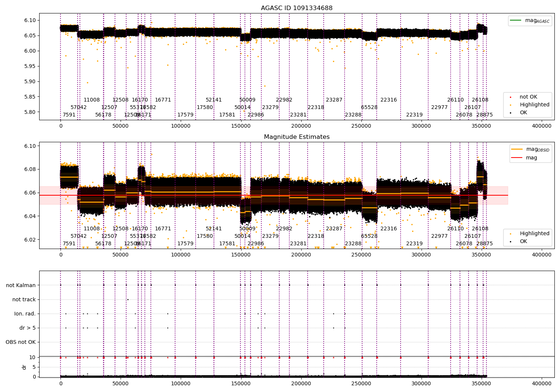This screenshot has width=560, height=392.
Task: Click the 6.00 y-axis tick label
Action: point(30,51)
